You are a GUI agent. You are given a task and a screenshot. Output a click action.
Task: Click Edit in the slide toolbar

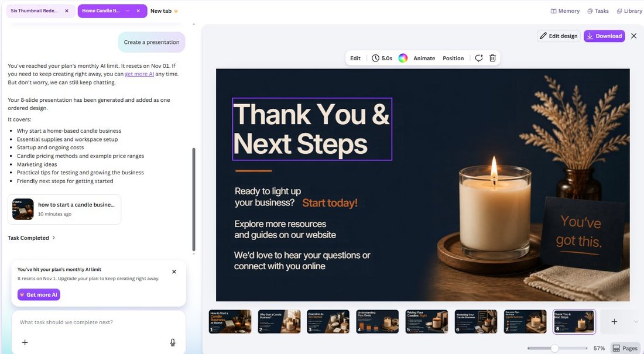click(355, 59)
